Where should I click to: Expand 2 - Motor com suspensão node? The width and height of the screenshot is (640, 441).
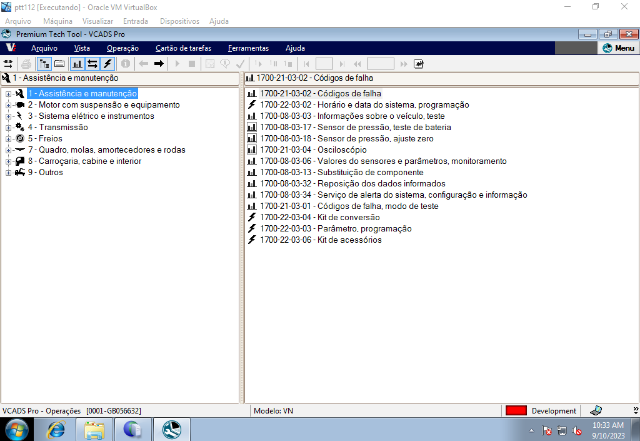pyautogui.click(x=8, y=105)
